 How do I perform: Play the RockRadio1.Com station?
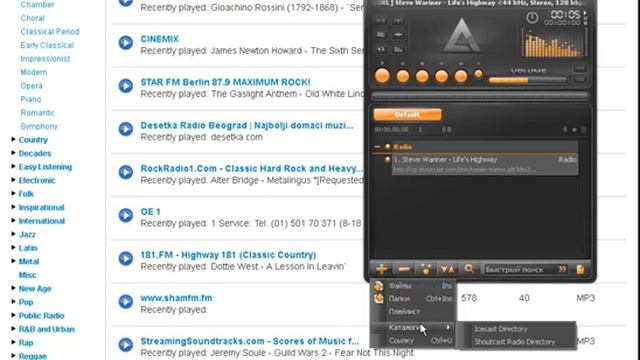(126, 172)
